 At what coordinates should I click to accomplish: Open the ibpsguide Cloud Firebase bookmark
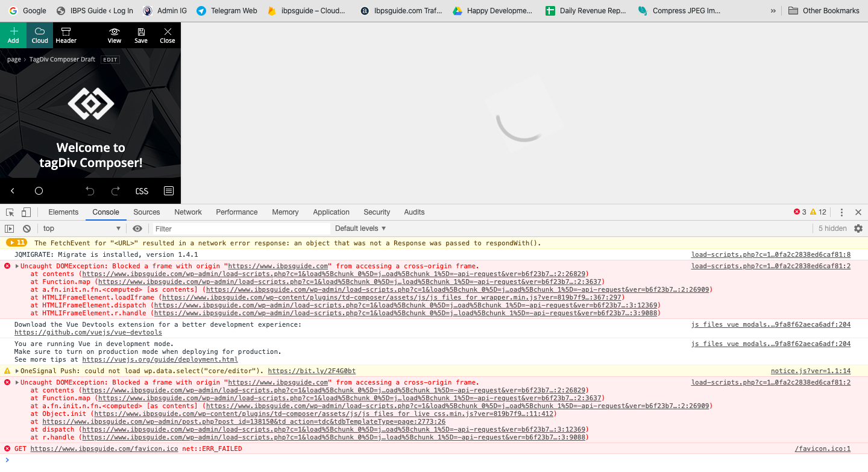[306, 11]
